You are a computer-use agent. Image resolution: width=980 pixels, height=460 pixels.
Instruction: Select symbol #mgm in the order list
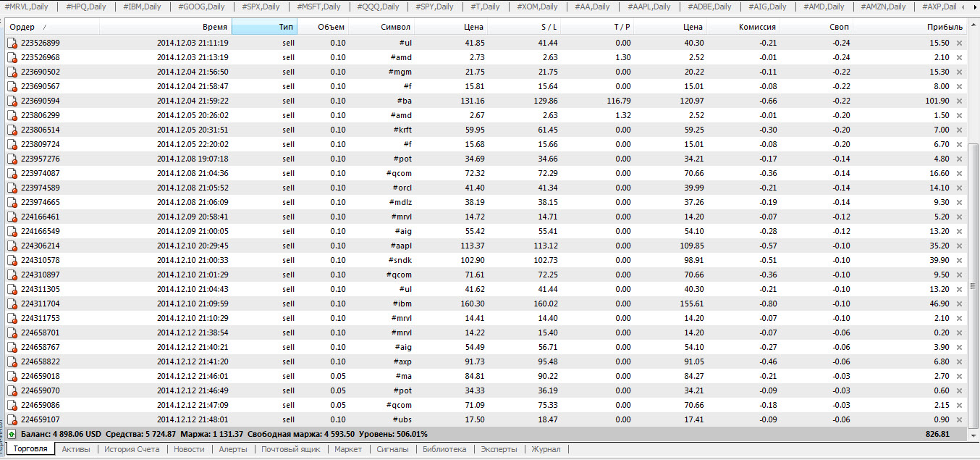[400, 72]
